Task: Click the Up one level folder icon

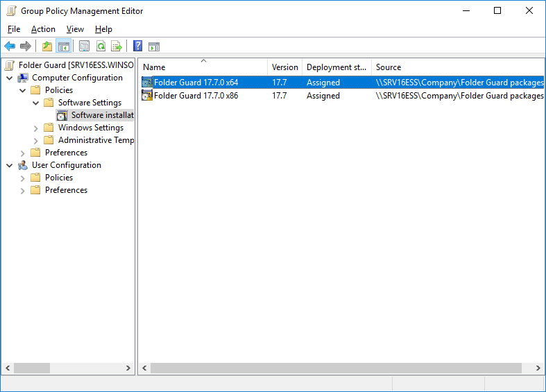Action: point(47,46)
